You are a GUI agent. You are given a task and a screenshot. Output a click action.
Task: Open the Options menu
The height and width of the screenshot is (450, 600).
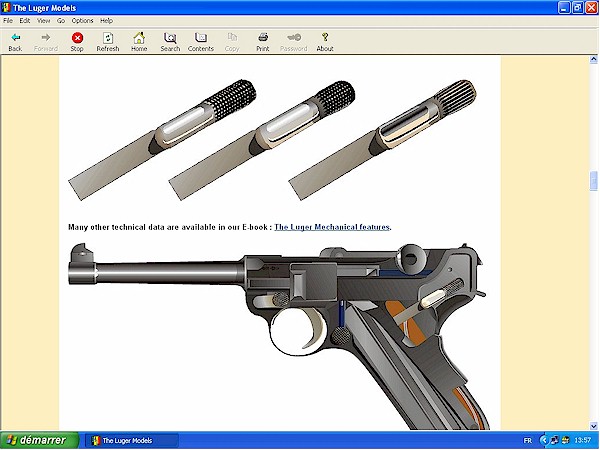pyautogui.click(x=82, y=21)
